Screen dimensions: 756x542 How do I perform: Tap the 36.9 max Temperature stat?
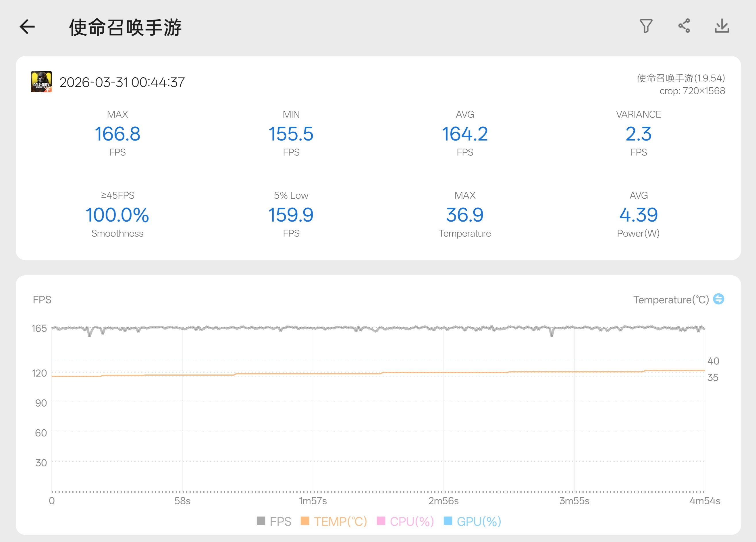(x=465, y=215)
